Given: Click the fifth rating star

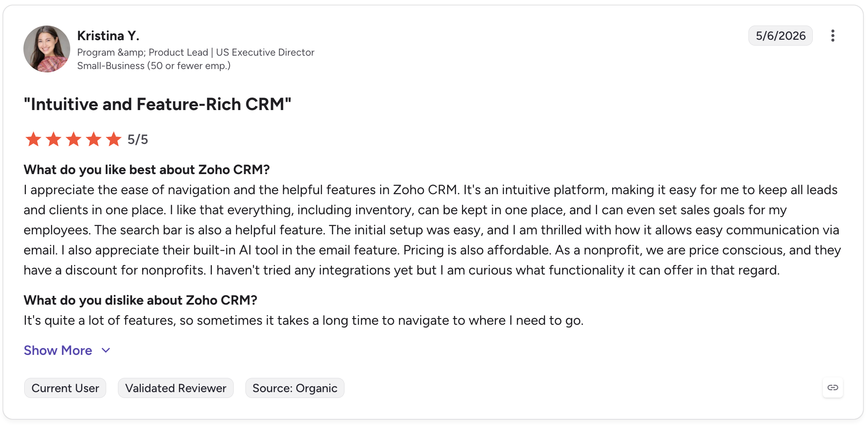Looking at the screenshot, I should (114, 139).
